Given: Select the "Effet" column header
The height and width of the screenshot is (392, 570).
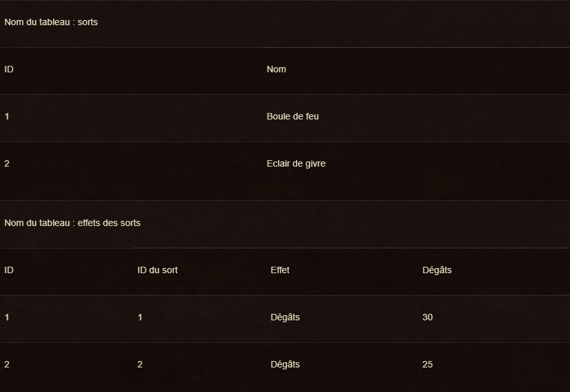Looking at the screenshot, I should click(x=280, y=270).
